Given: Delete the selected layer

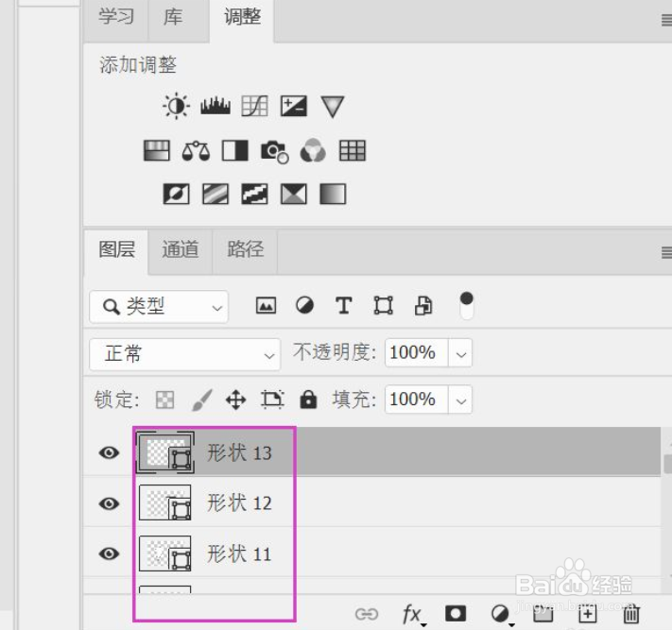Looking at the screenshot, I should tap(630, 614).
